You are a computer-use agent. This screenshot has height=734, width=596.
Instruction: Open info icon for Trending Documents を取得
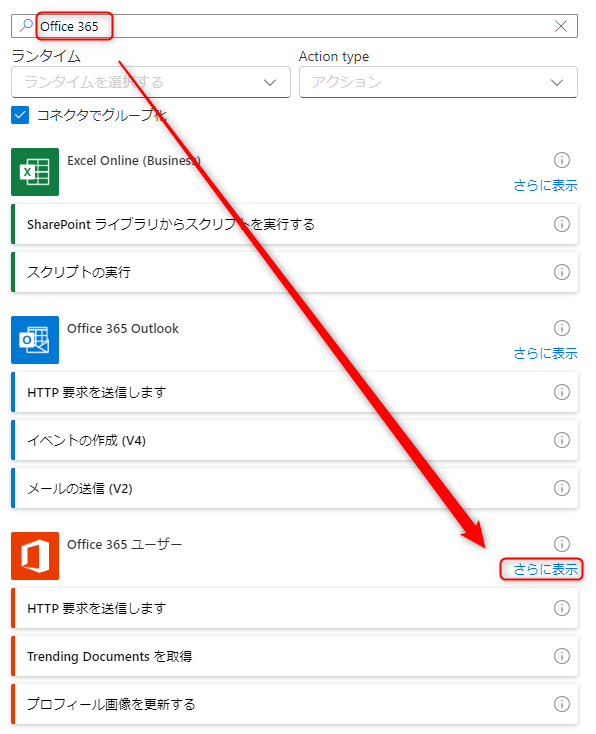[561, 656]
